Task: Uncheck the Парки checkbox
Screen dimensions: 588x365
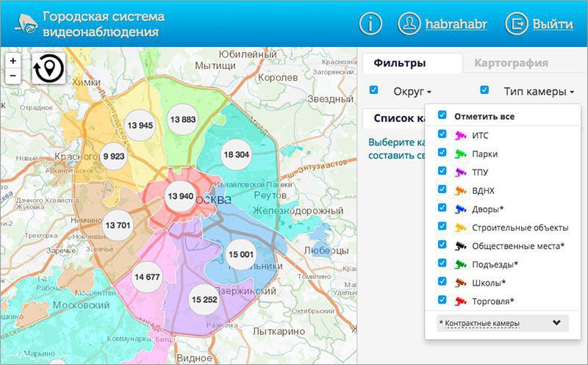Action: pyautogui.click(x=442, y=152)
